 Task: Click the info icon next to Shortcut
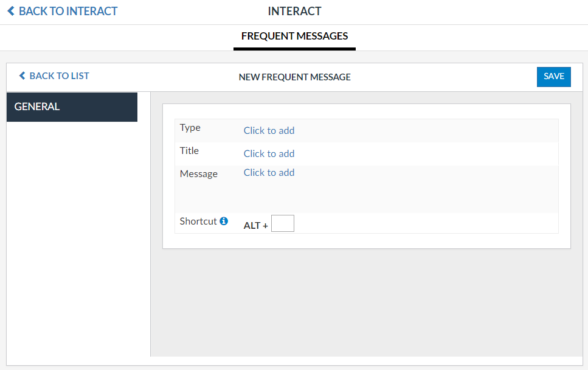pos(224,222)
